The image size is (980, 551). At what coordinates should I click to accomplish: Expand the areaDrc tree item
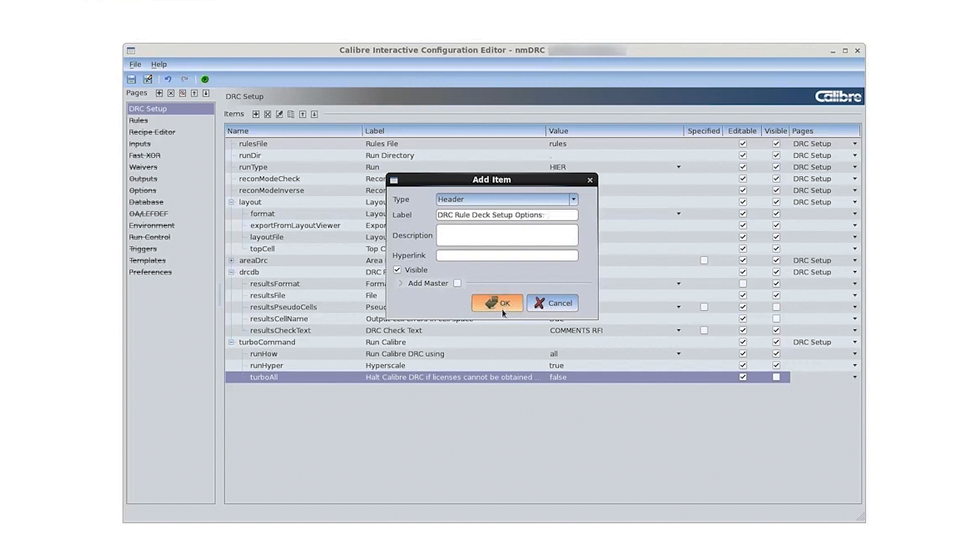(231, 260)
